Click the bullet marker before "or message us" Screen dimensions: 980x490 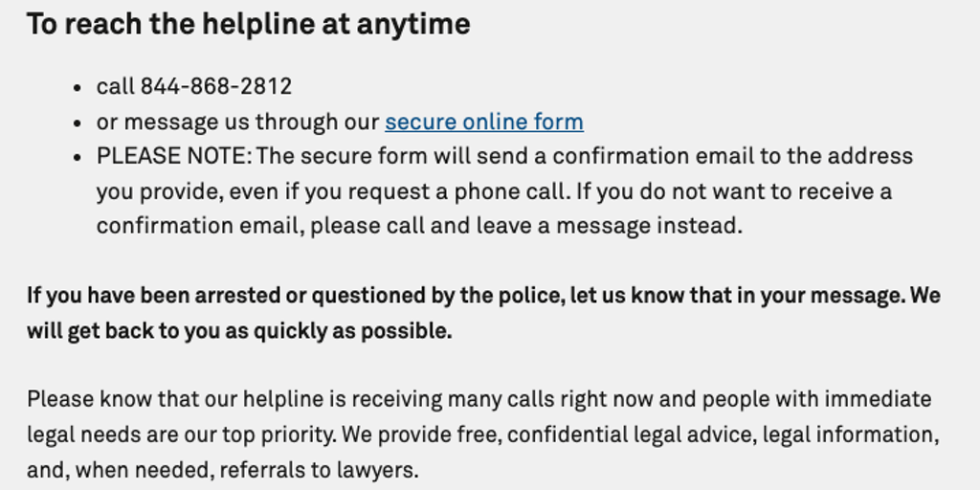pyautogui.click(x=78, y=123)
